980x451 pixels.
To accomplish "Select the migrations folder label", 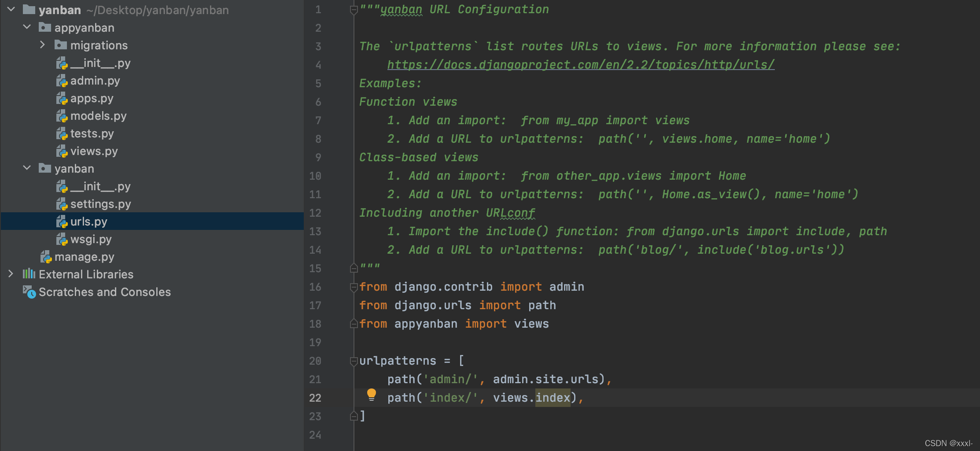I will point(99,45).
